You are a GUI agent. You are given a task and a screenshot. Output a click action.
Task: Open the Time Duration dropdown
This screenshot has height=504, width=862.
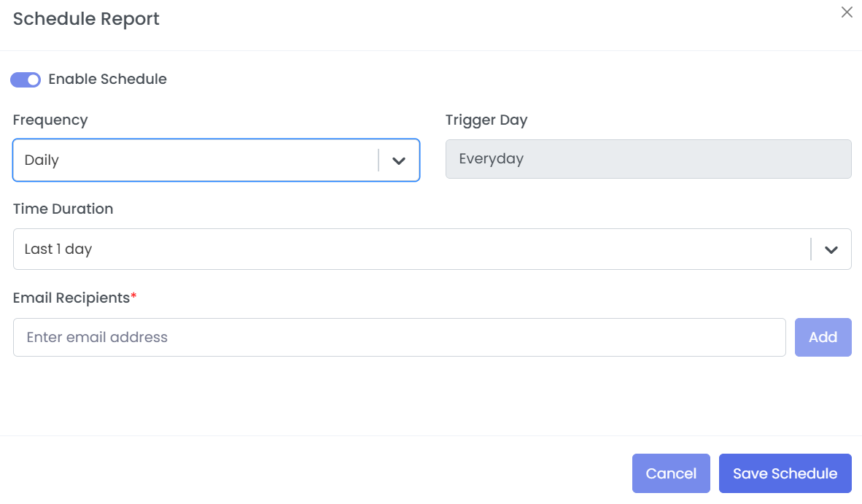(408, 249)
